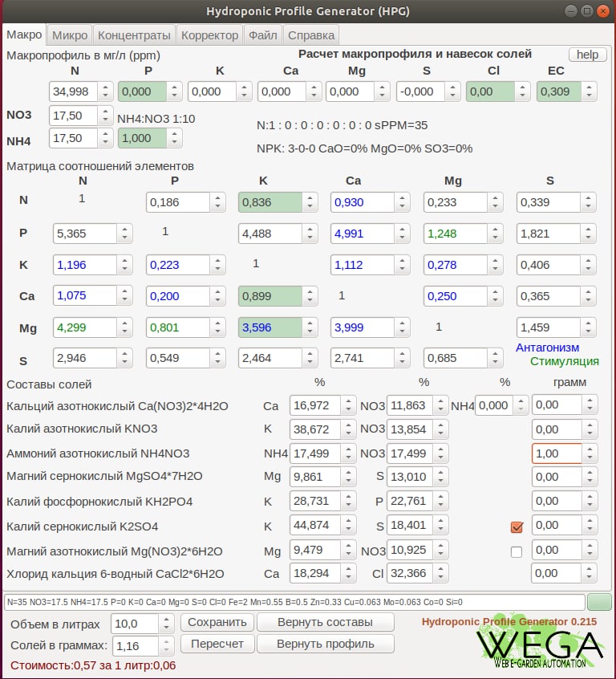Image resolution: width=616 pixels, height=679 pixels.
Task: Click the CaCl2 grams field
Action: pos(557,573)
